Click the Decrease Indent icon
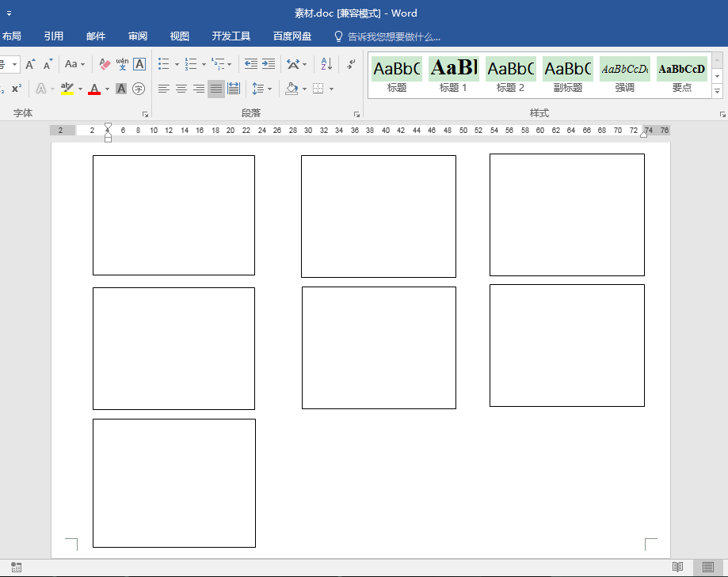The width and height of the screenshot is (728, 577). (x=251, y=64)
